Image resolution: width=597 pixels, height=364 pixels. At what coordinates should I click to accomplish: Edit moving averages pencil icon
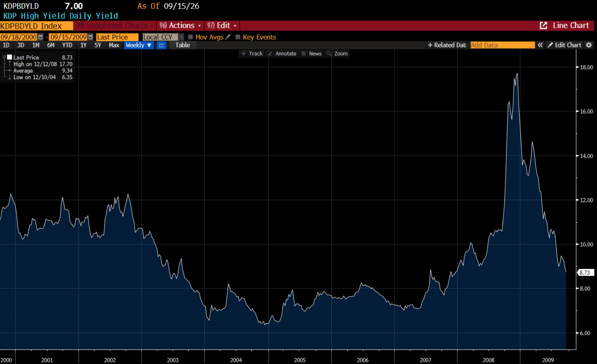(228, 37)
